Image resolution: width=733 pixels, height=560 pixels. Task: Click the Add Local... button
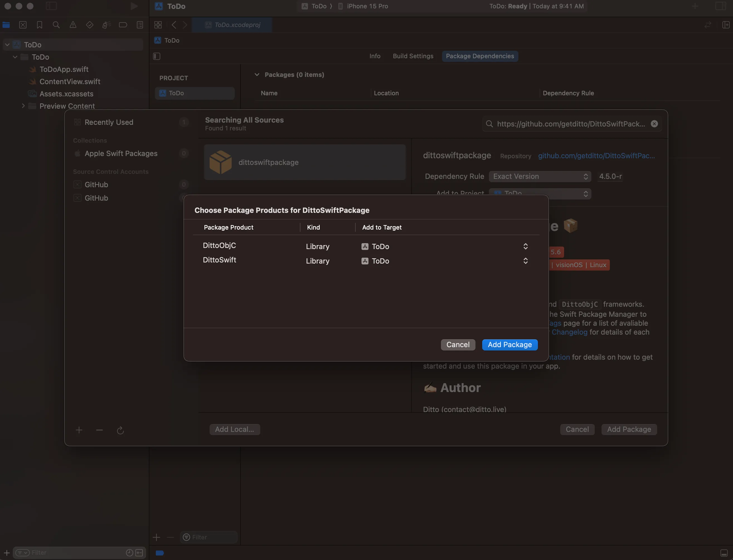(234, 429)
